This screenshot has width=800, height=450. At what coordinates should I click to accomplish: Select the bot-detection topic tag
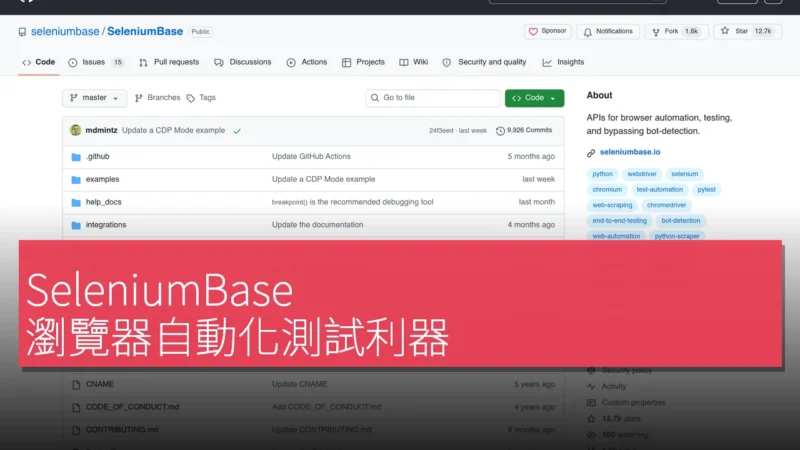pos(681,221)
